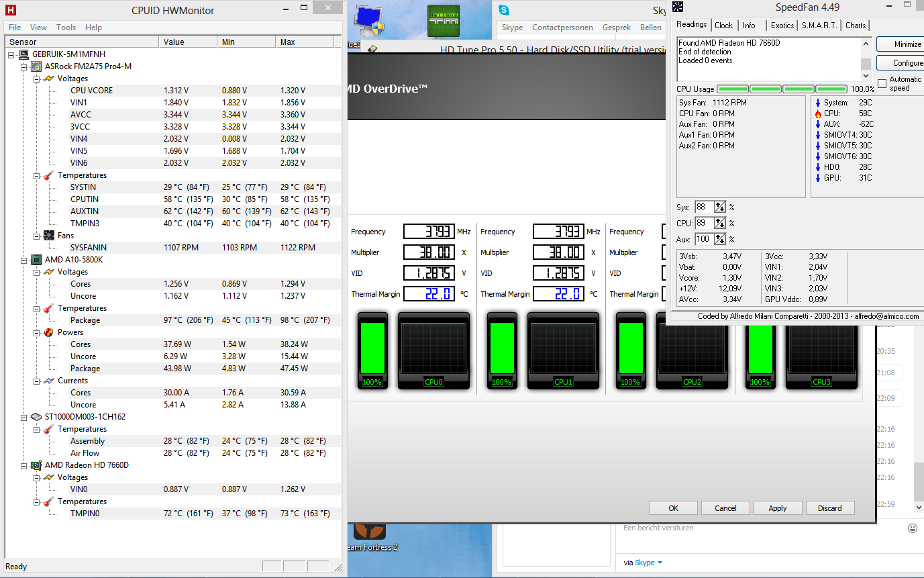Switch to the S.M.A.R.T. tab in SpeedFan
This screenshot has height=578, width=924.
click(x=819, y=26)
